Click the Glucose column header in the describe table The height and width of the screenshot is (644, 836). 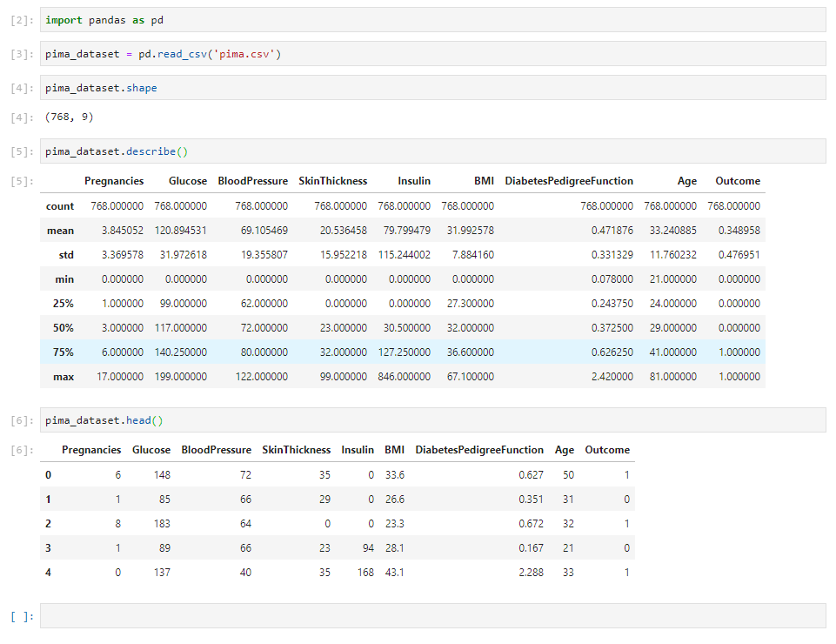pyautogui.click(x=188, y=180)
